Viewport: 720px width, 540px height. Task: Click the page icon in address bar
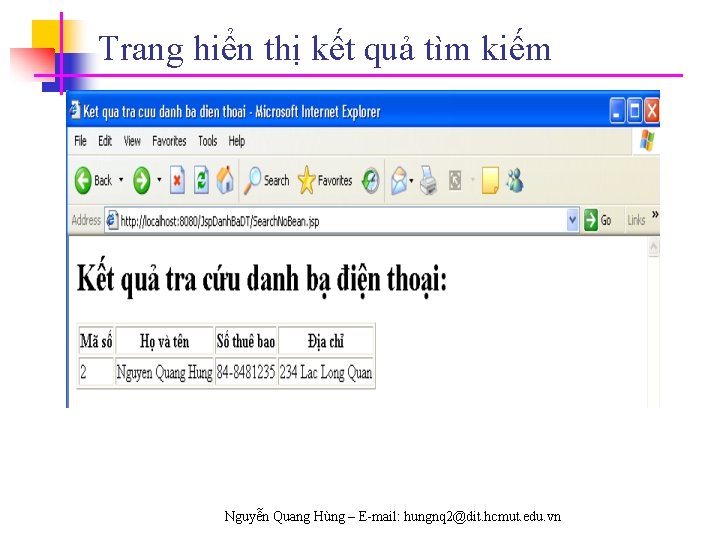112,221
